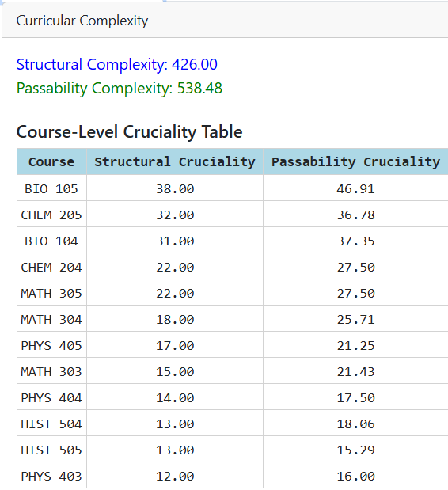Click the Structural Cruciality column header
Screen dimensions: 448x490
tap(175, 161)
